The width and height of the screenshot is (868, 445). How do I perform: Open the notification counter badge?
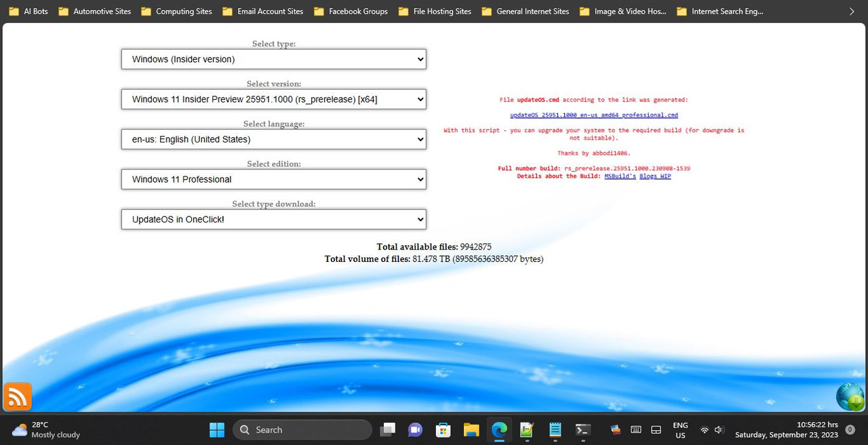[850, 429]
